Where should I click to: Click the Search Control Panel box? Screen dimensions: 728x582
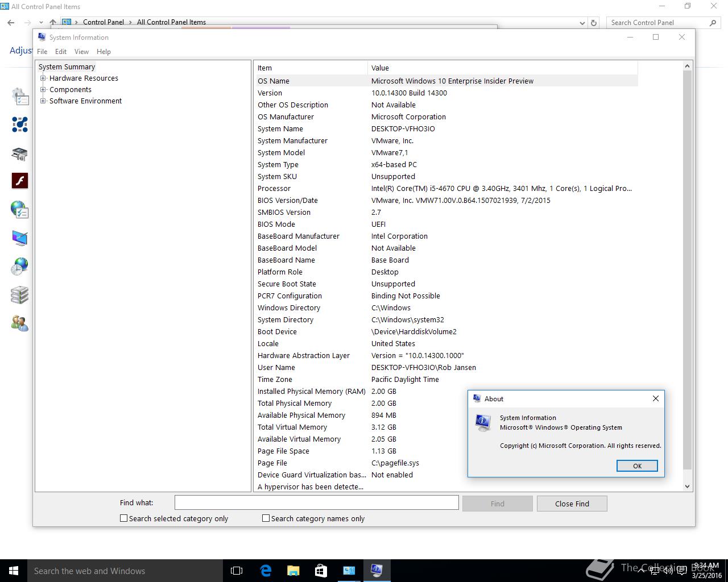[658, 23]
